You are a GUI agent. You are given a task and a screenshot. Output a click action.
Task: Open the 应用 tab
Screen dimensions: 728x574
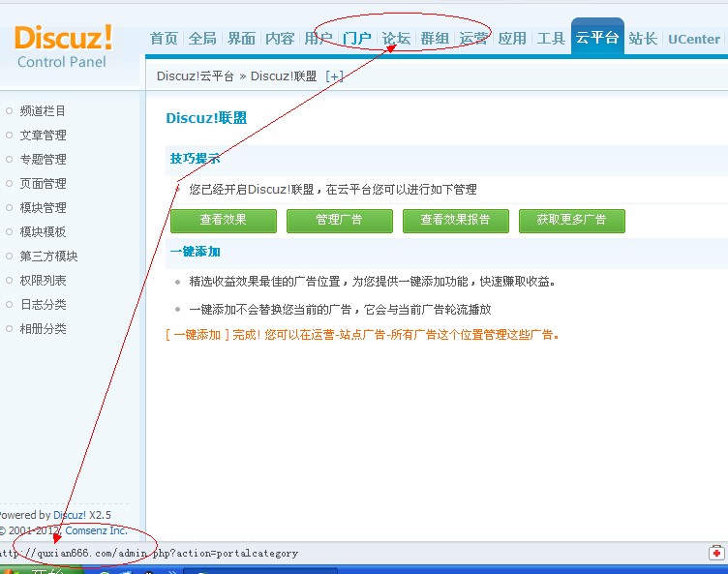512,39
